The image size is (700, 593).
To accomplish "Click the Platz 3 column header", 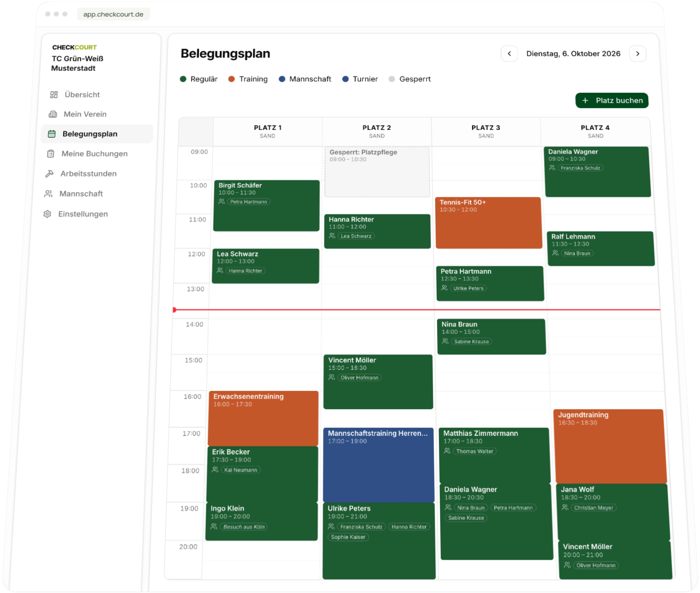I will pyautogui.click(x=486, y=131).
